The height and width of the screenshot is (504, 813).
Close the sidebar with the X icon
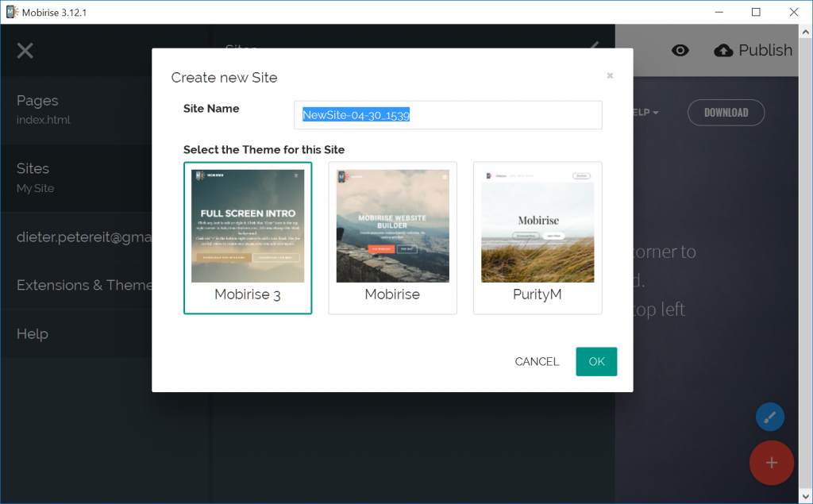25,51
